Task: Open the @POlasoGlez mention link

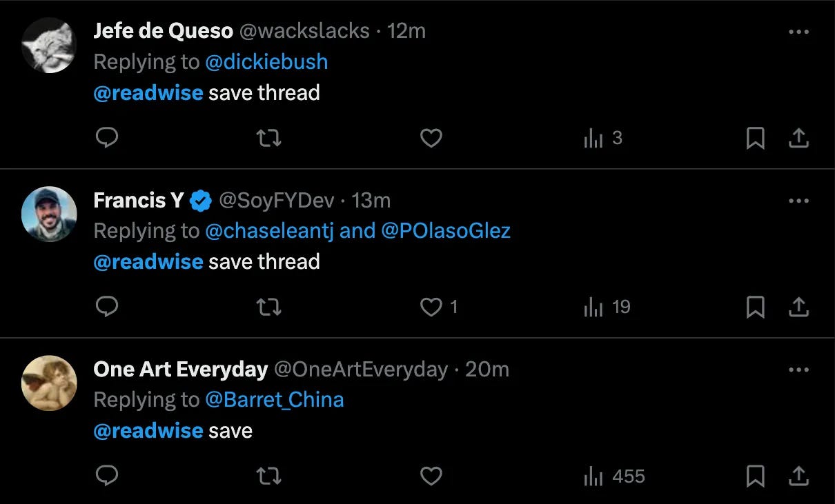Action: [446, 231]
